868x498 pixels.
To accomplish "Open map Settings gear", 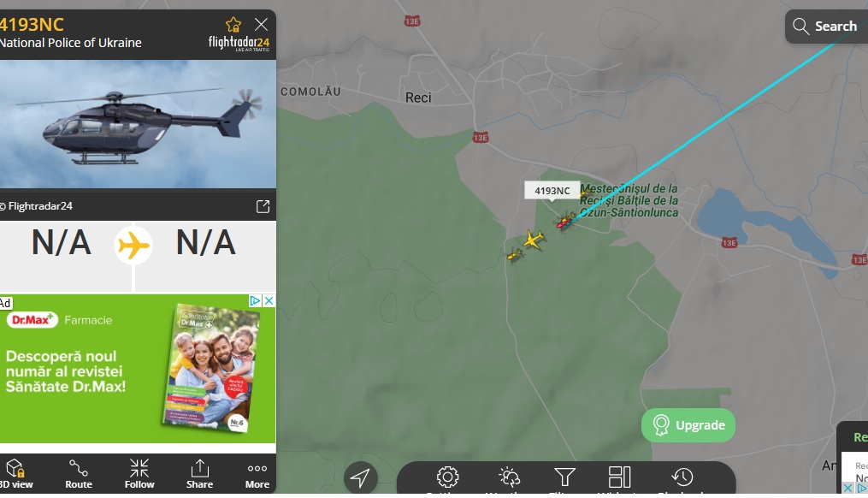I will 447,477.
